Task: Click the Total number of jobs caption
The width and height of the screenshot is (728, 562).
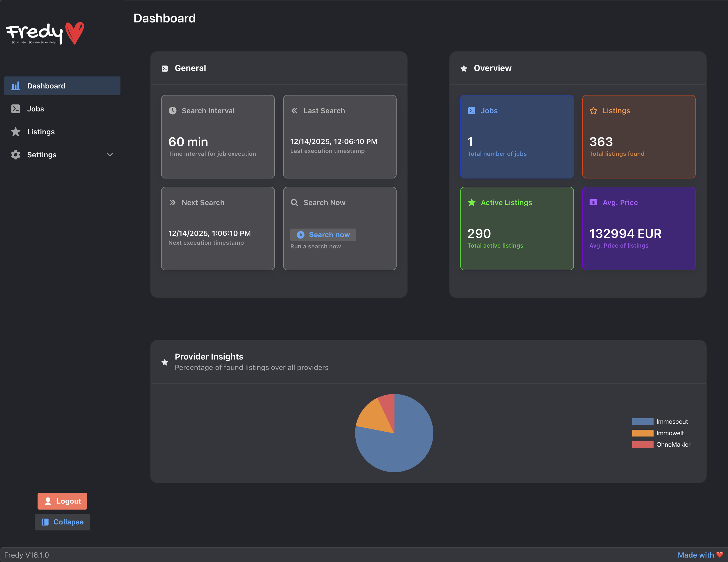Action: pos(497,154)
